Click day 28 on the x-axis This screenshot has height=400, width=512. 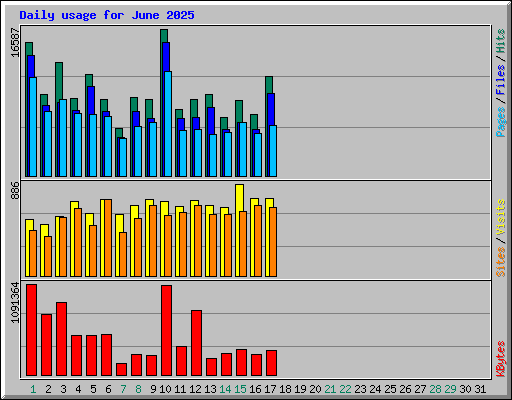tap(435, 389)
